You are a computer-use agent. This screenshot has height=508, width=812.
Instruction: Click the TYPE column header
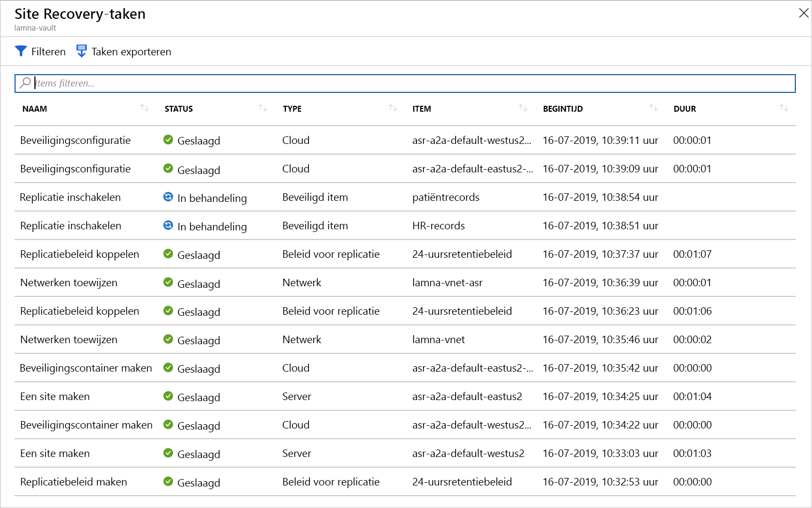tap(292, 108)
